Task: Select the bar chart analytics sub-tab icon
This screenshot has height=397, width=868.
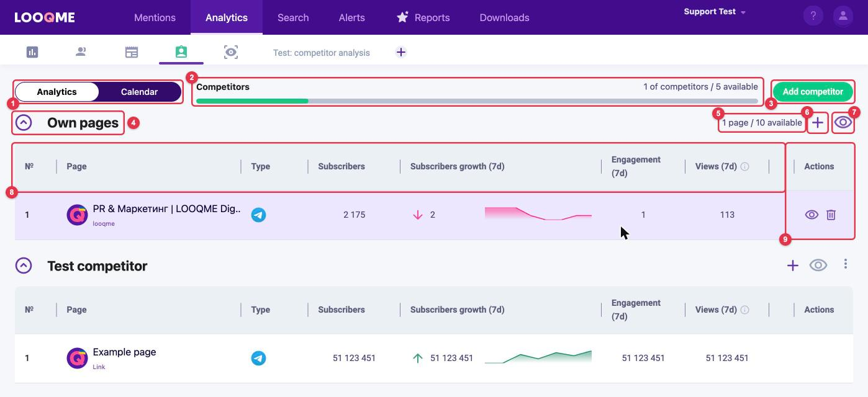Action: pos(32,52)
